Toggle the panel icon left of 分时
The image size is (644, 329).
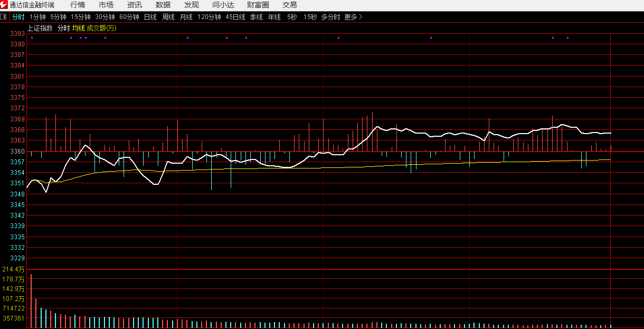4,17
